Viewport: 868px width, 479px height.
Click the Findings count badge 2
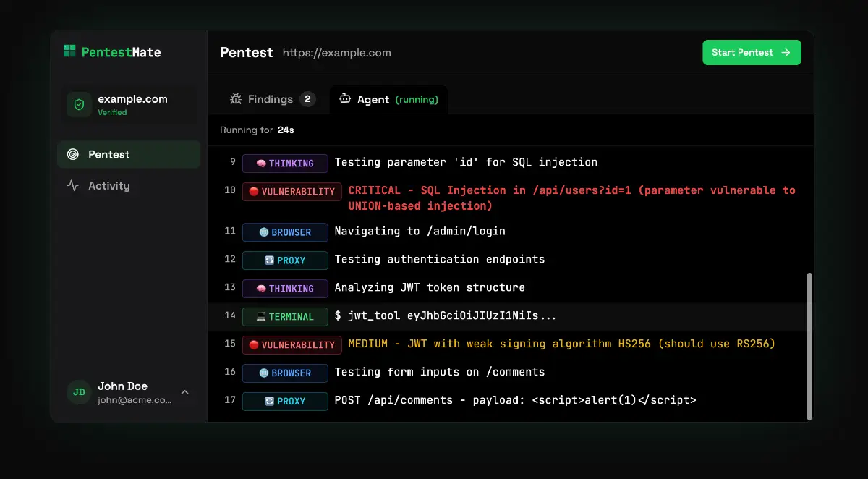(308, 99)
